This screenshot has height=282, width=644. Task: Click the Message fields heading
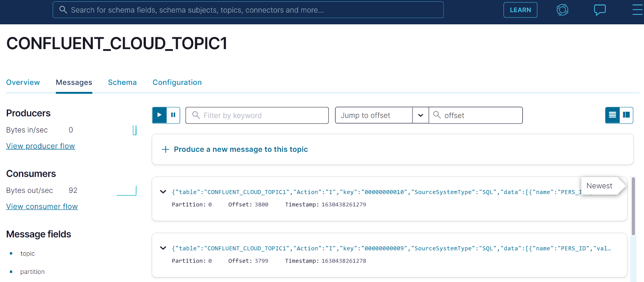39,234
